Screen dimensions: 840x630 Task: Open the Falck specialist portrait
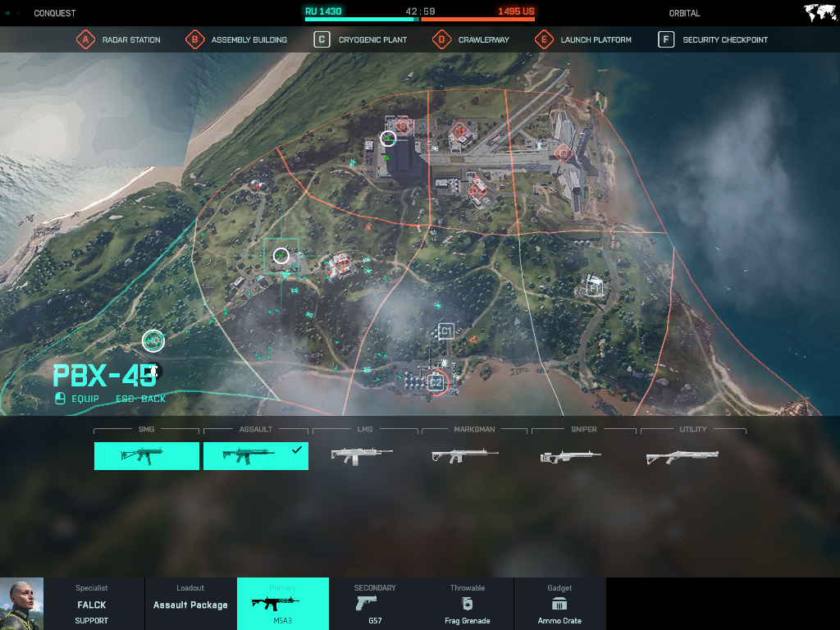pos(21,604)
